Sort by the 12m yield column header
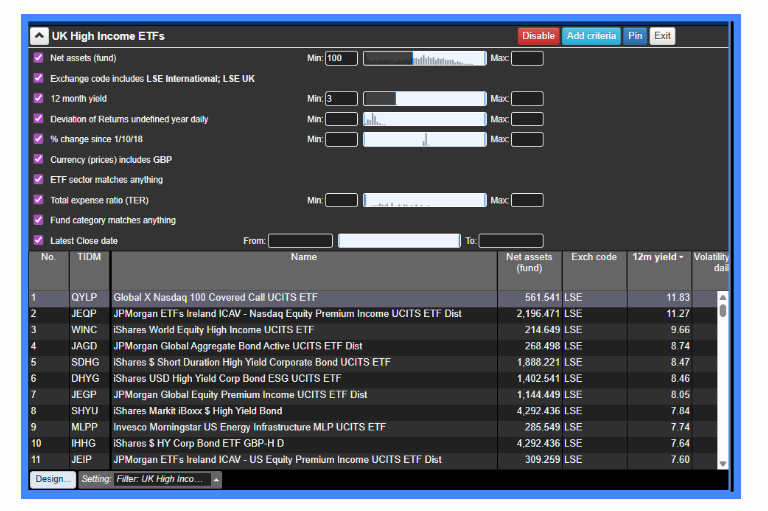This screenshot has height=511, width=768. point(660,257)
